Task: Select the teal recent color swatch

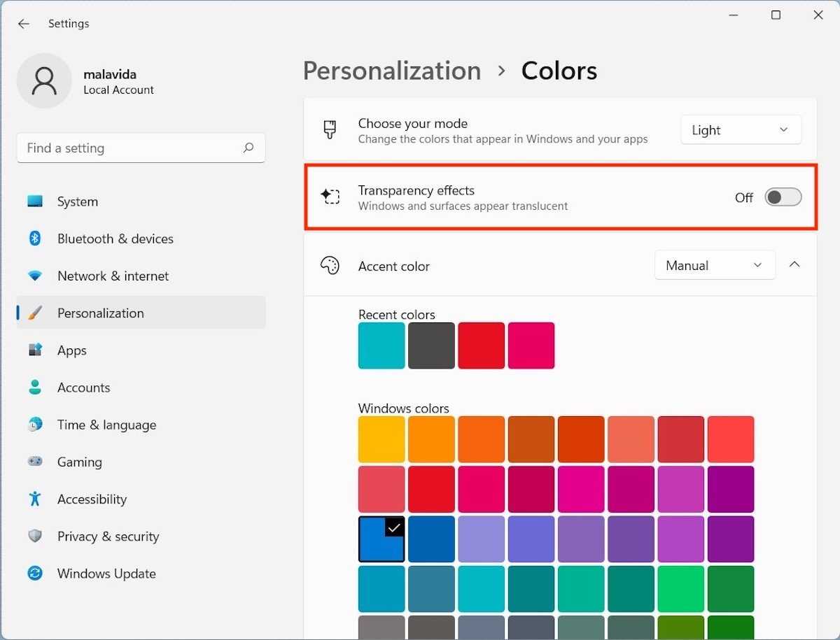Action: click(381, 346)
